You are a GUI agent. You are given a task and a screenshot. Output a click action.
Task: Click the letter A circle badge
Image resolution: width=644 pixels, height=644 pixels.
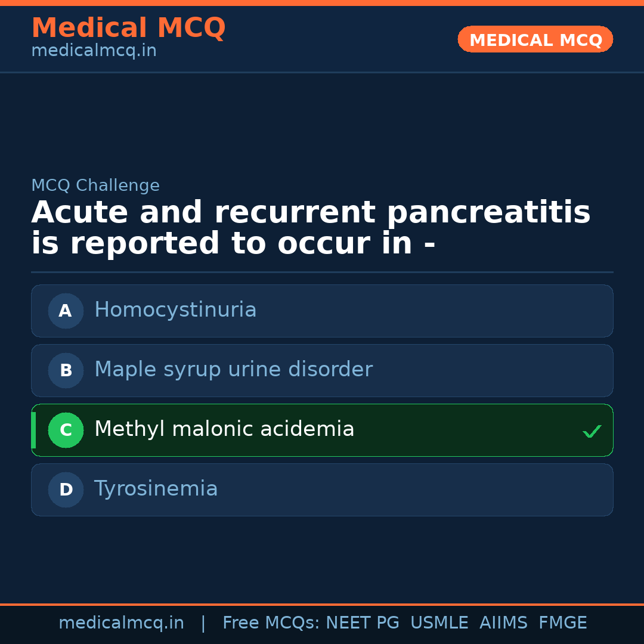[x=66, y=311]
